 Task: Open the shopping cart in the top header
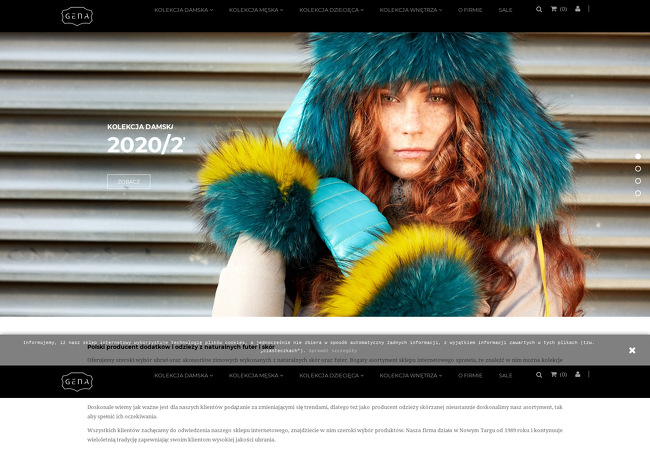click(x=558, y=9)
